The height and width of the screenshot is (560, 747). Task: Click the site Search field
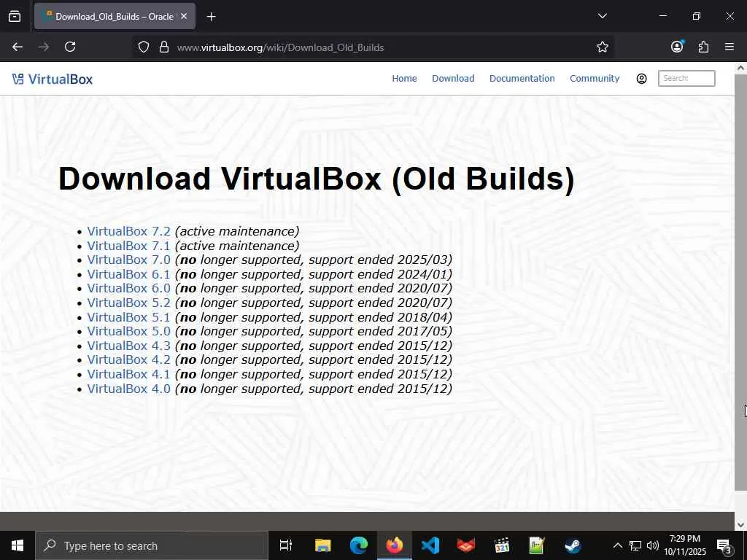[x=686, y=79]
